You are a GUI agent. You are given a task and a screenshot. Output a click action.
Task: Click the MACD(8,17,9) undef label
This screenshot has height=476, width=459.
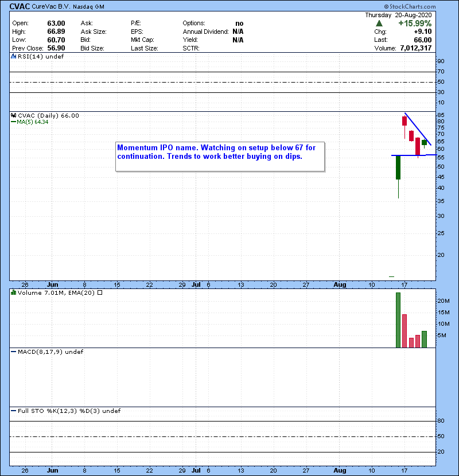coord(50,352)
